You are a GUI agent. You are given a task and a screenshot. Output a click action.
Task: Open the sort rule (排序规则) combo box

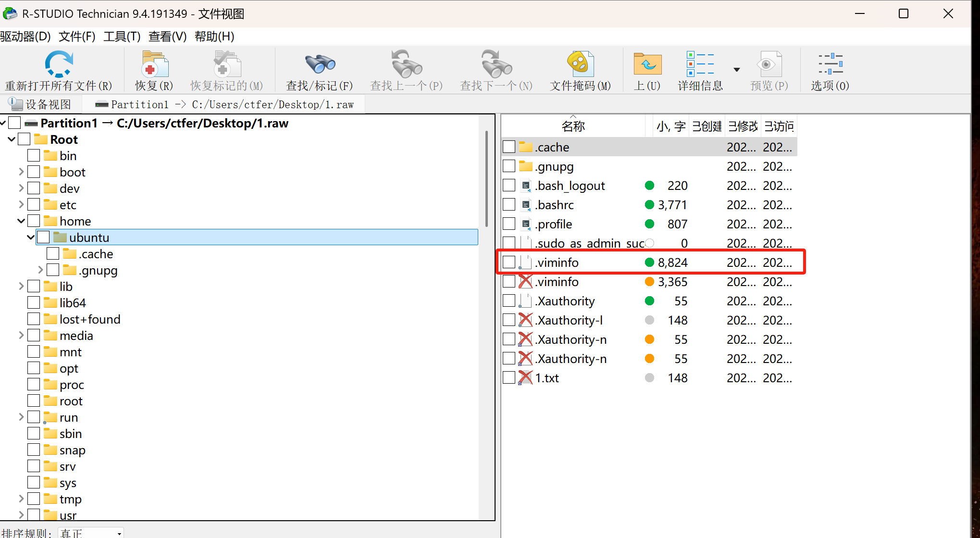point(91,533)
